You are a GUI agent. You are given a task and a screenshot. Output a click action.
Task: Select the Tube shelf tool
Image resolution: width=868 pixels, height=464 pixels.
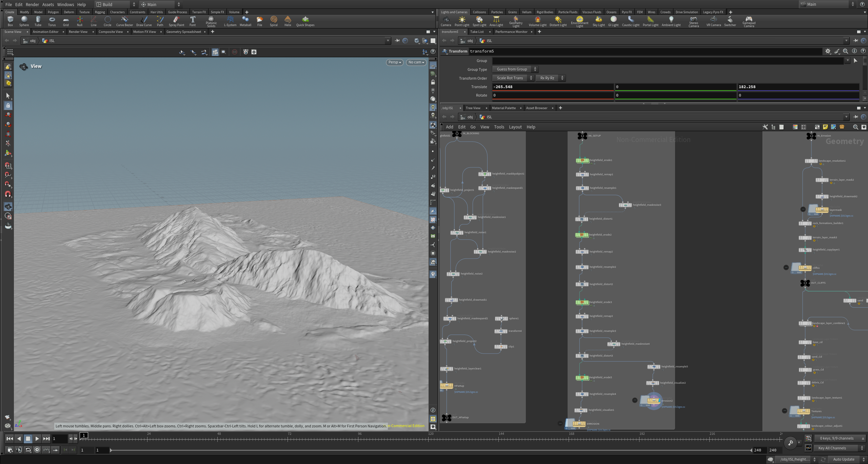38,21
